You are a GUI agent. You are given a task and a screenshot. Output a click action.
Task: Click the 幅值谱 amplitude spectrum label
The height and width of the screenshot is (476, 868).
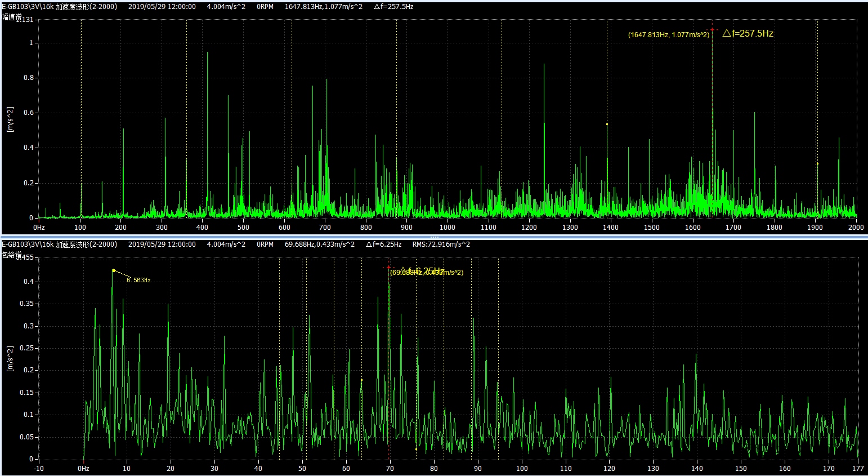11,17
